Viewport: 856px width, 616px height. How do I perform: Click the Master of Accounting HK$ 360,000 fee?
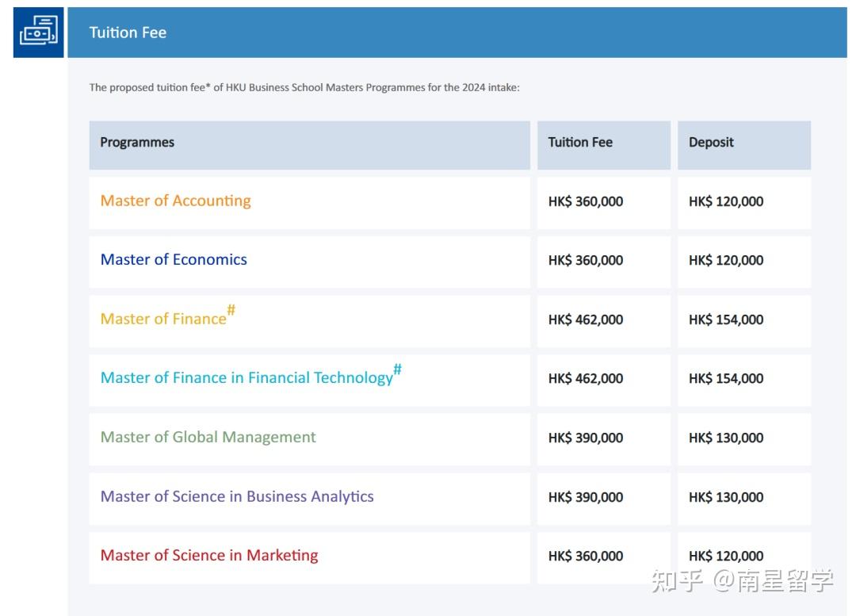(x=586, y=201)
